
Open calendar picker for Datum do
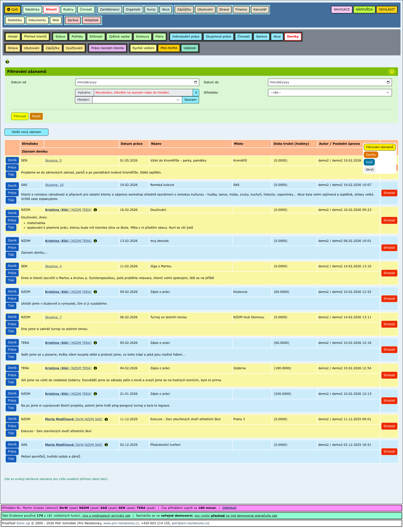[388, 82]
